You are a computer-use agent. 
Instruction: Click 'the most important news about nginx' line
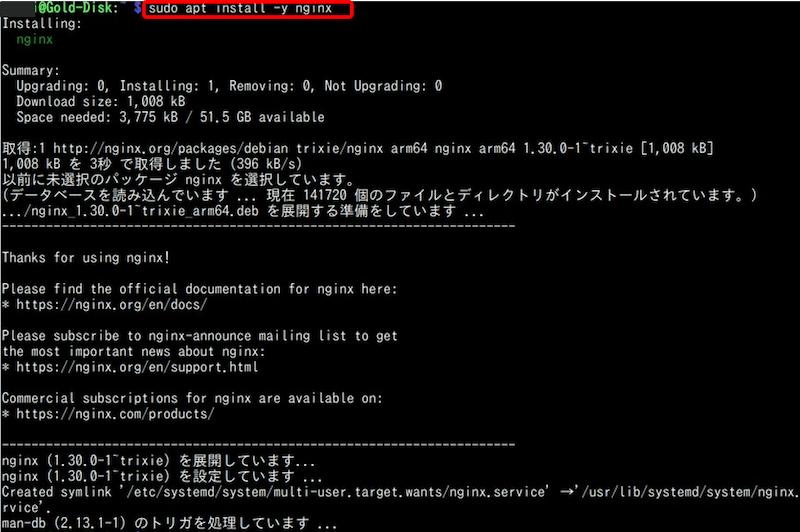(x=133, y=351)
